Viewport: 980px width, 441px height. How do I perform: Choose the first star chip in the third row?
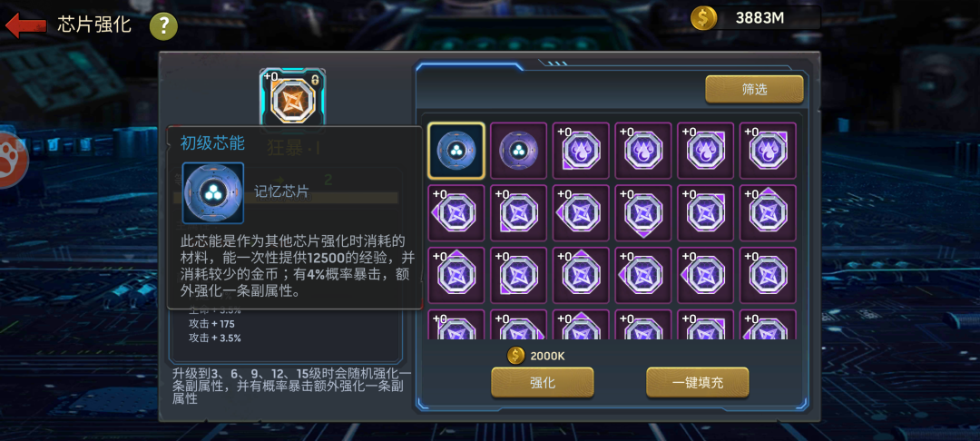point(456,276)
